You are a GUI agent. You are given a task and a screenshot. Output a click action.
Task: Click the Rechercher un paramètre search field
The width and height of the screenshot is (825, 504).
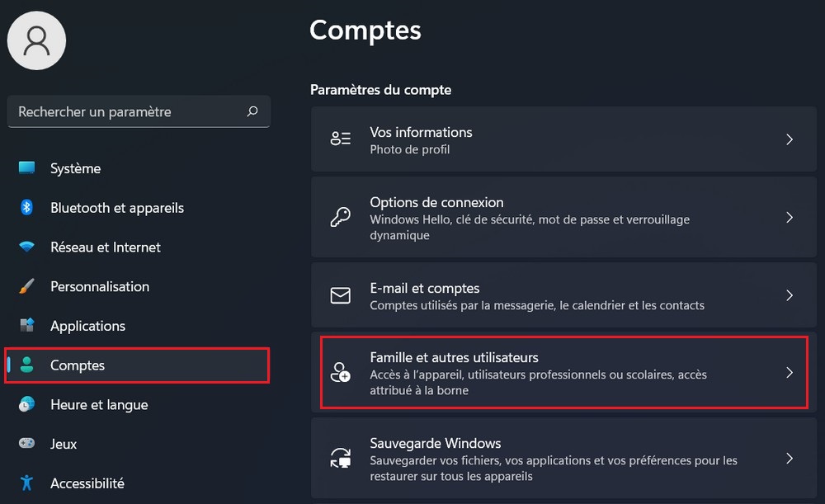tap(124, 111)
